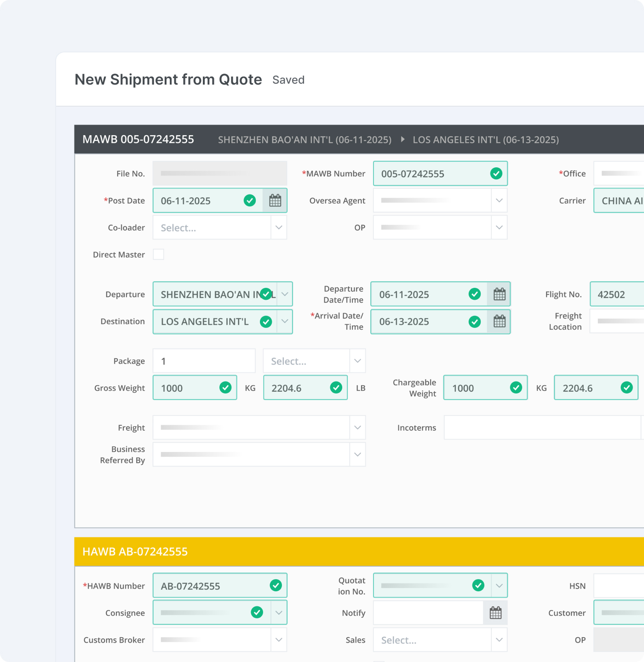This screenshot has height=662, width=644.
Task: Click the MAWB 005-07242555 section header
Action: (x=138, y=139)
